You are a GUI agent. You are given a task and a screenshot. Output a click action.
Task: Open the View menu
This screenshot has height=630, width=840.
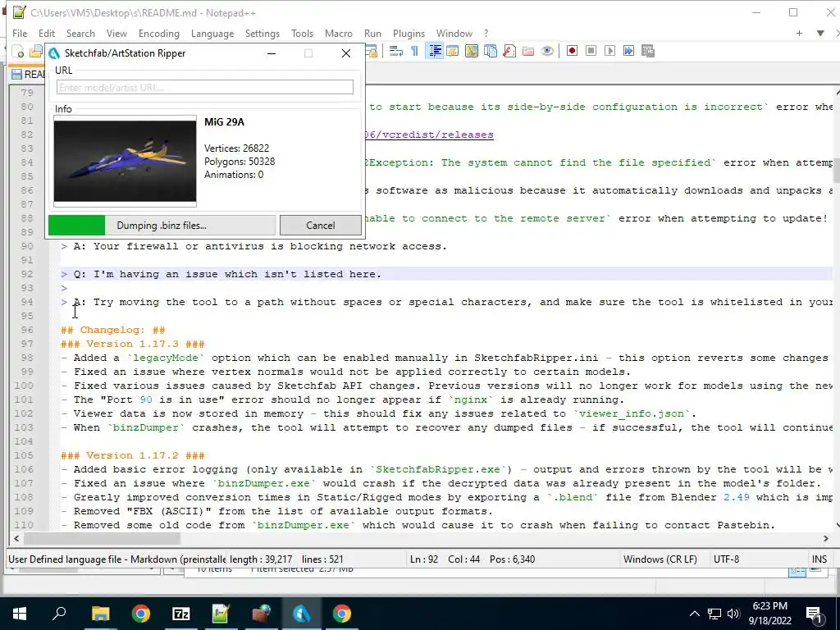pos(116,33)
